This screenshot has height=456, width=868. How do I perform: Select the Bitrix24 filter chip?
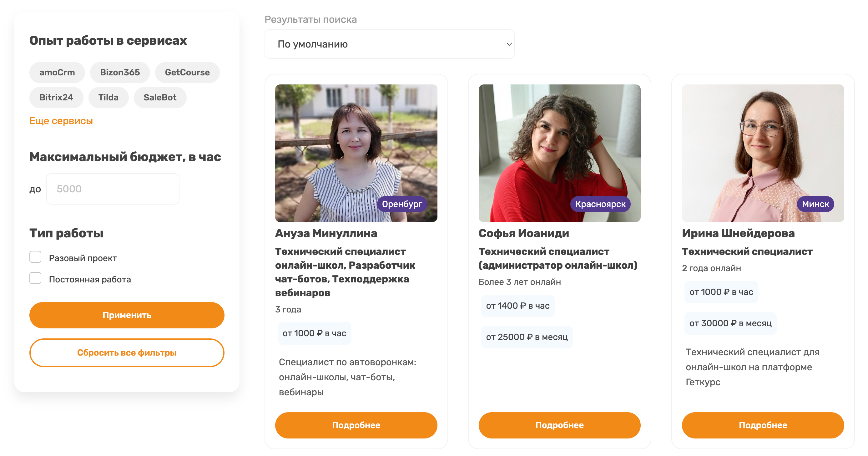pos(56,97)
